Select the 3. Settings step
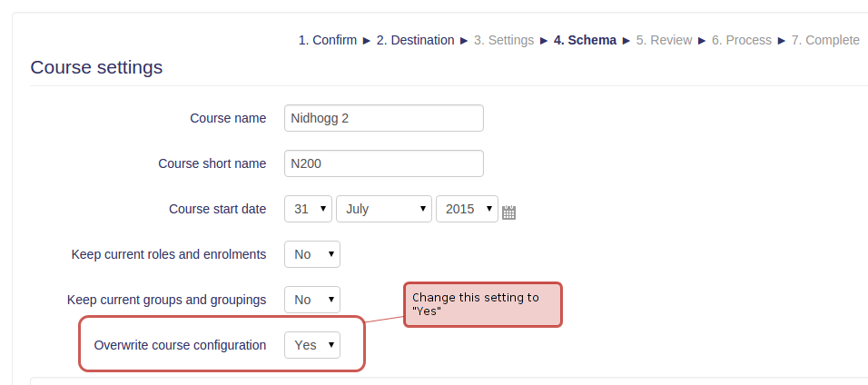This screenshot has height=385, width=868. click(504, 41)
